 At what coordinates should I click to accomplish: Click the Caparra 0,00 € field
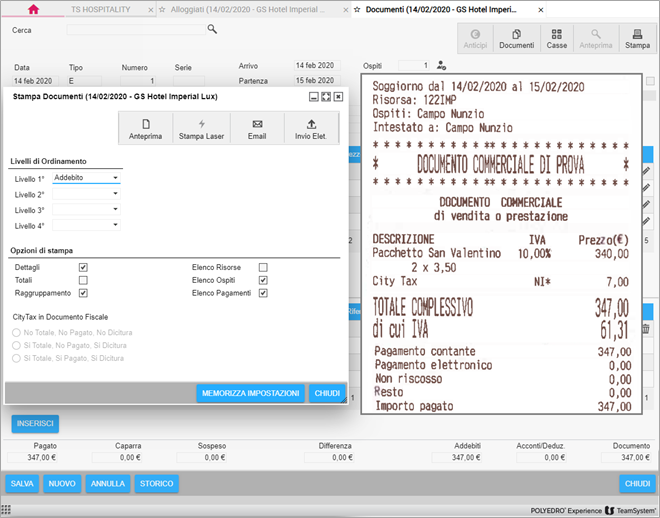117,457
